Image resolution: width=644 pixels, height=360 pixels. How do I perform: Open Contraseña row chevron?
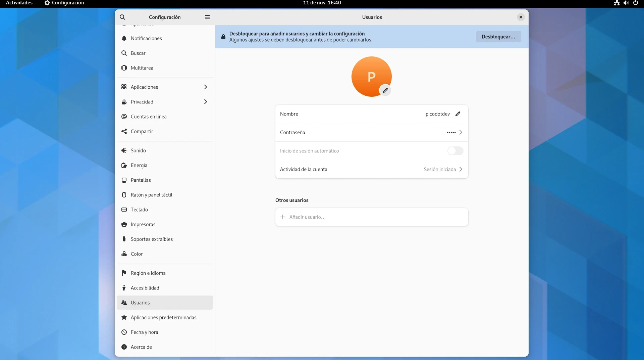click(x=461, y=132)
